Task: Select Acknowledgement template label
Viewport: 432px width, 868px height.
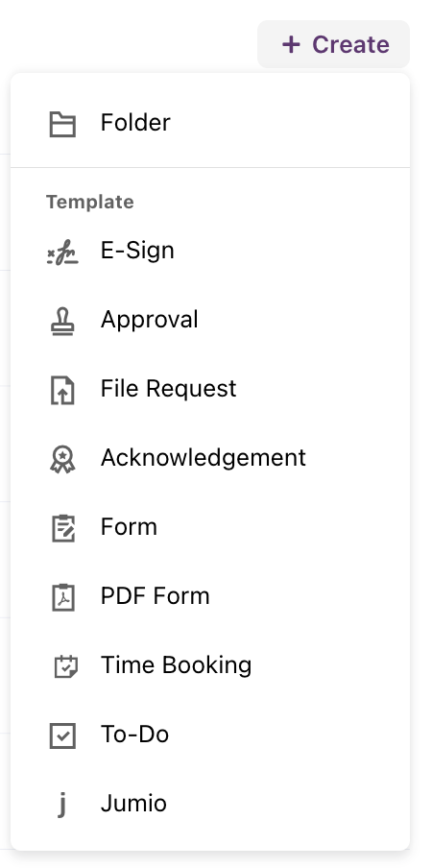Action: [x=203, y=458]
